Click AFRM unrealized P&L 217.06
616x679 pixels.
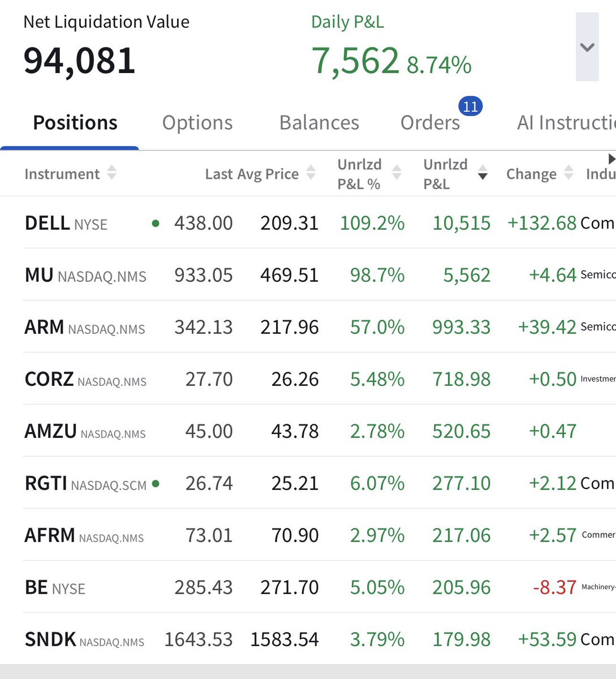(462, 535)
